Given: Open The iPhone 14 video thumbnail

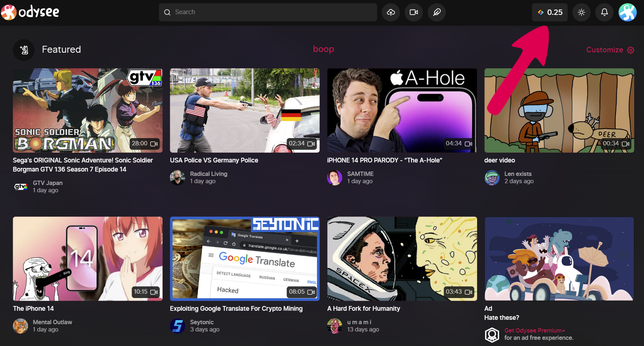Looking at the screenshot, I should pyautogui.click(x=88, y=259).
